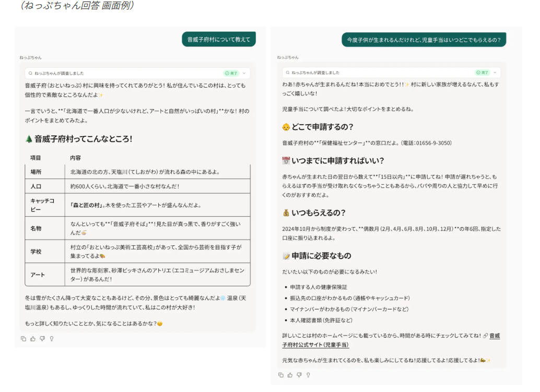Like the right chat's child allowance answer
Screen dimensions: 540x392
290,375
